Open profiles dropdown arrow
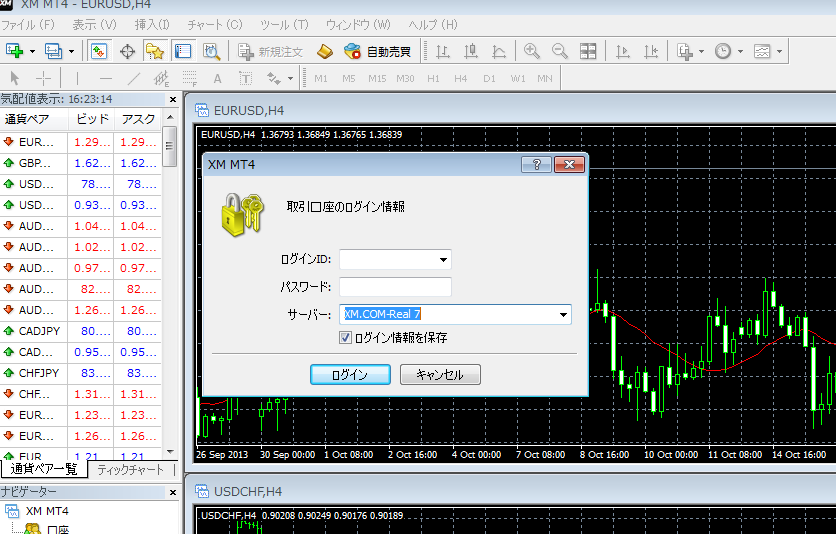The image size is (836, 534). coord(71,52)
